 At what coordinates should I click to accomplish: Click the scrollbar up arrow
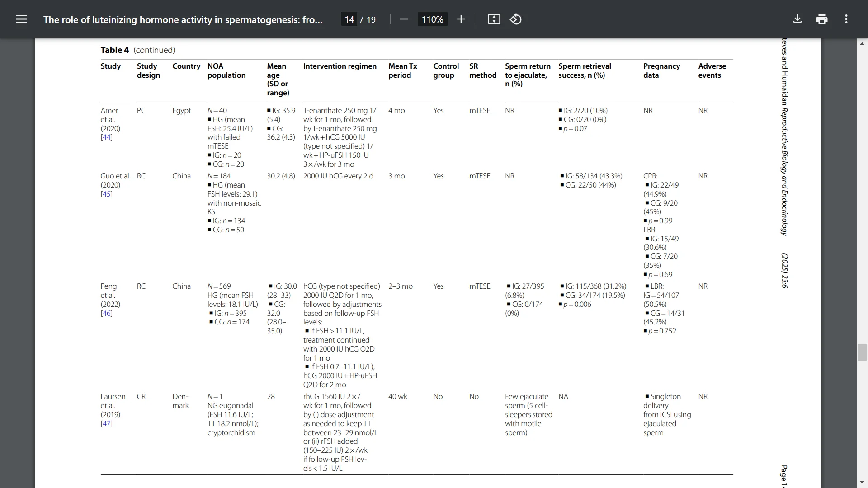[x=862, y=44]
